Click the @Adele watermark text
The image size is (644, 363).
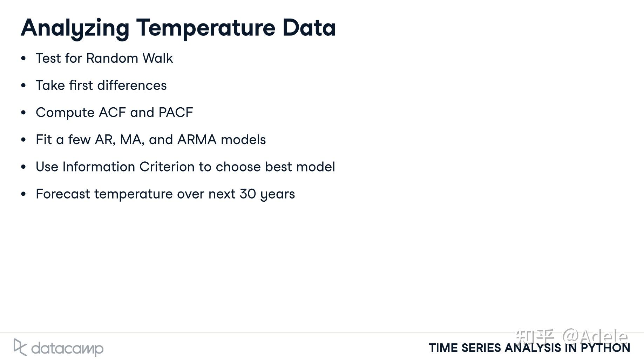coord(595,336)
